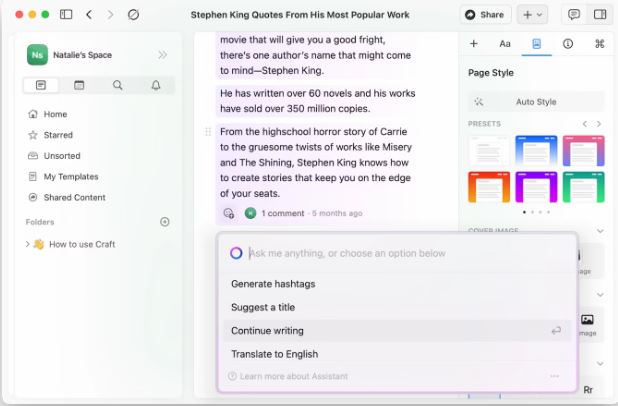618x406 pixels.
Task: Open the assistant more options ellipsis
Action: pos(554,376)
